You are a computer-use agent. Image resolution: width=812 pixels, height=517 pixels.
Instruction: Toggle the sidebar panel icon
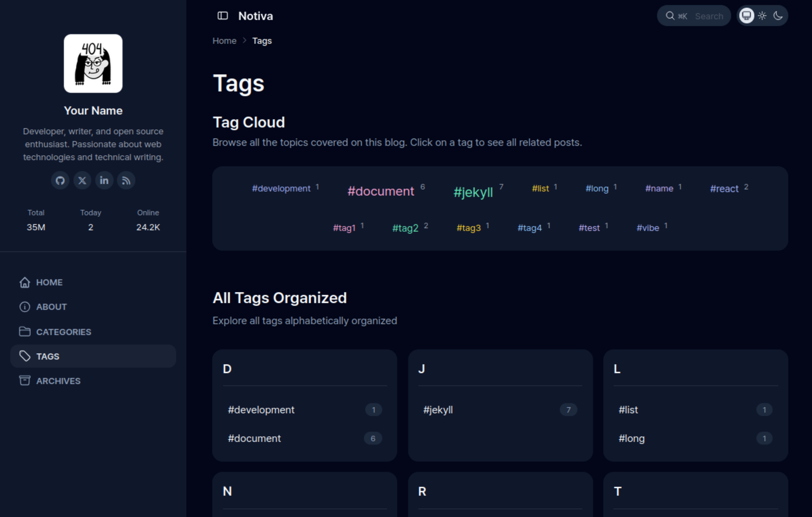pos(222,16)
